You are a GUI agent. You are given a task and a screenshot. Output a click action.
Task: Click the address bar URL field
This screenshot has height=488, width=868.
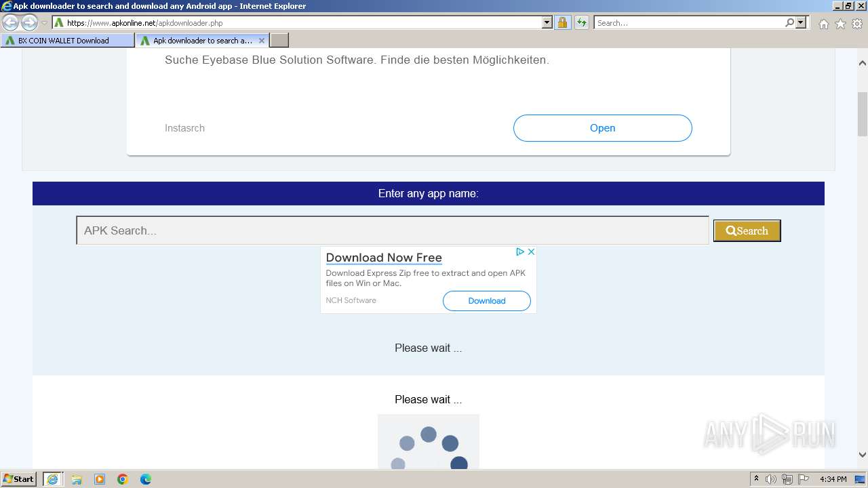[303, 23]
